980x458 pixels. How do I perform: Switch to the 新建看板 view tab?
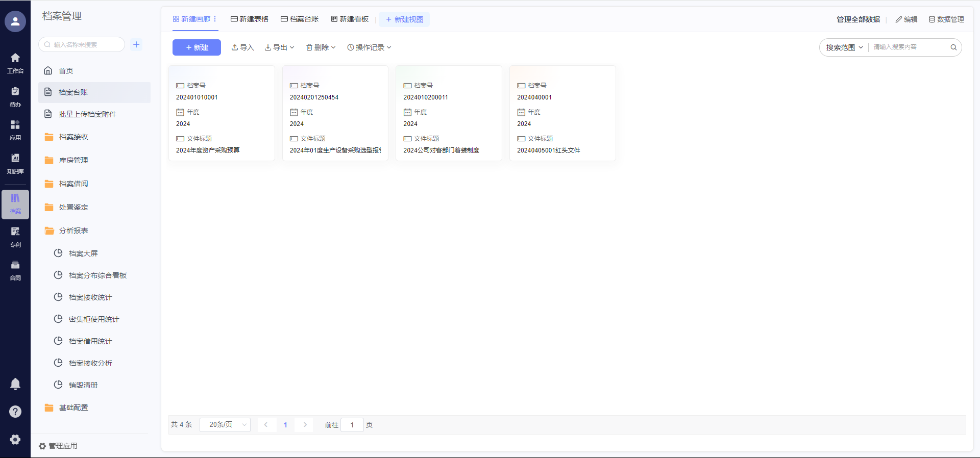[350, 19]
